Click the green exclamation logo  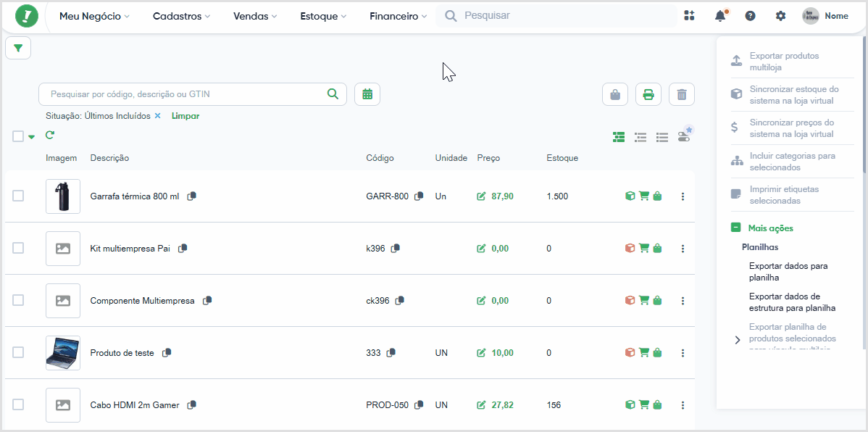(27, 16)
